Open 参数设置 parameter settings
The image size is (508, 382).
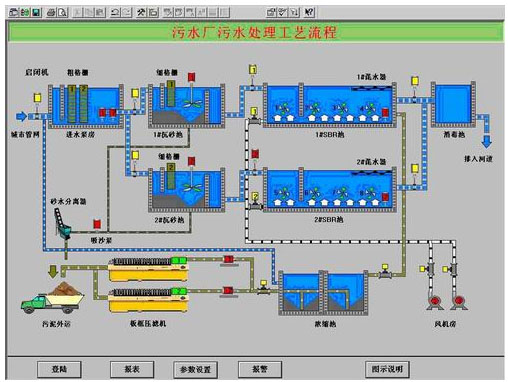(x=196, y=369)
